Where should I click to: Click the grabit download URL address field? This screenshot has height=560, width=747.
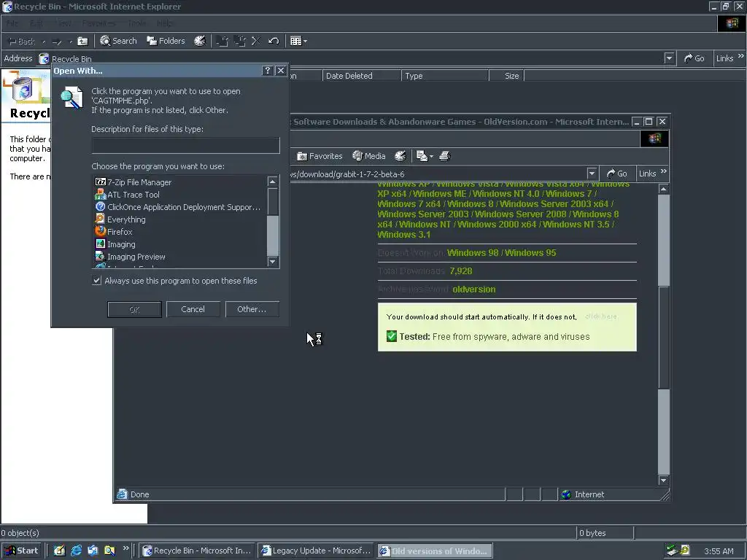[x=438, y=174]
